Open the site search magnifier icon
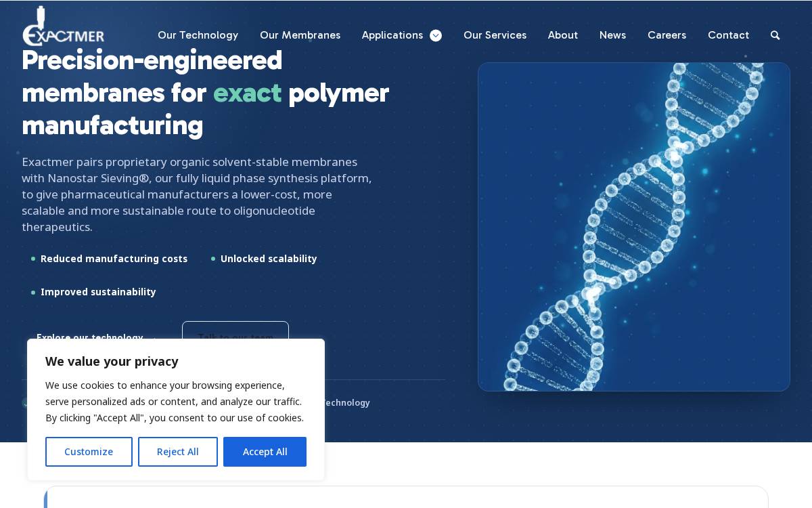 coord(775,35)
